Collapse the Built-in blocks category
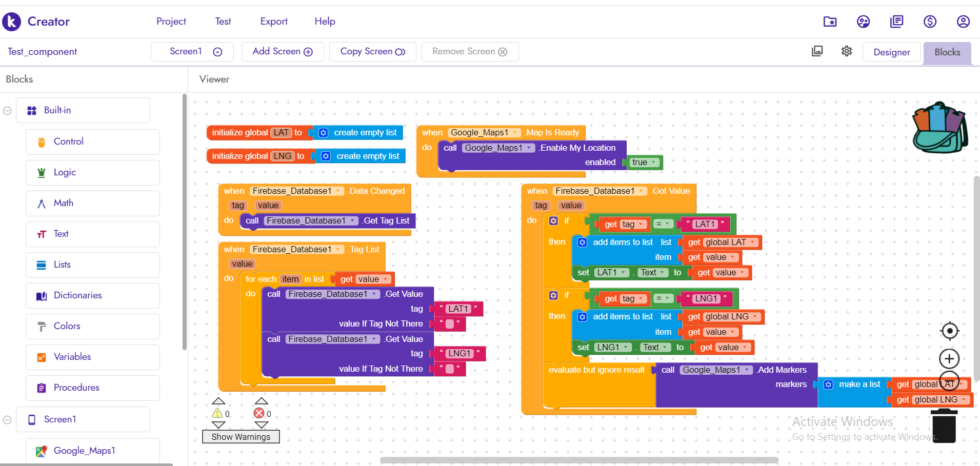The width and height of the screenshot is (980, 466). click(7, 111)
